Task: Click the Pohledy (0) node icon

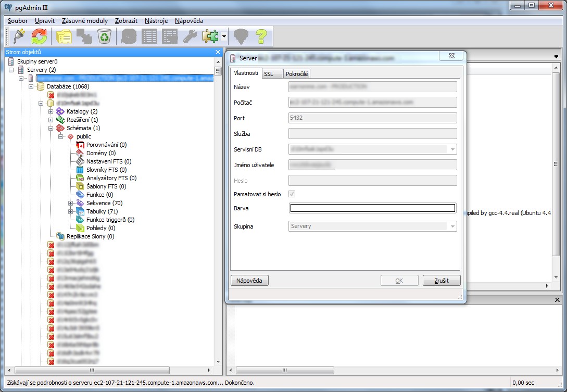Action: (x=80, y=228)
